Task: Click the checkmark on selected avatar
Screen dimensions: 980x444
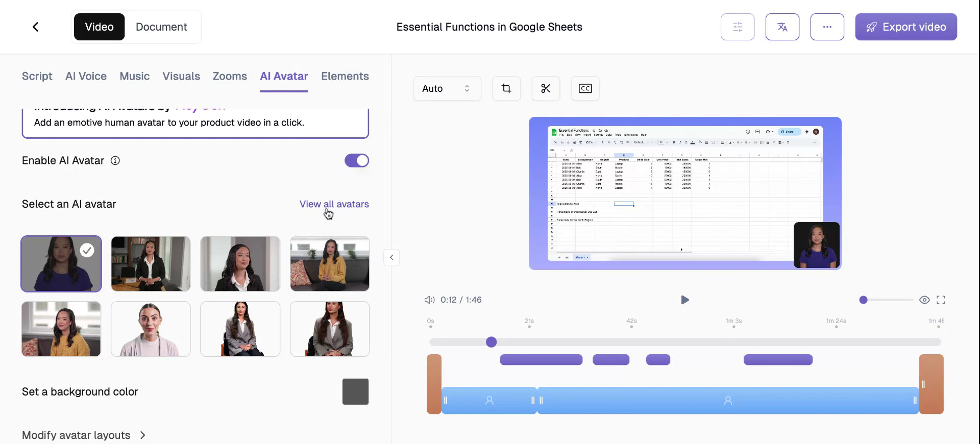Action: (x=87, y=250)
